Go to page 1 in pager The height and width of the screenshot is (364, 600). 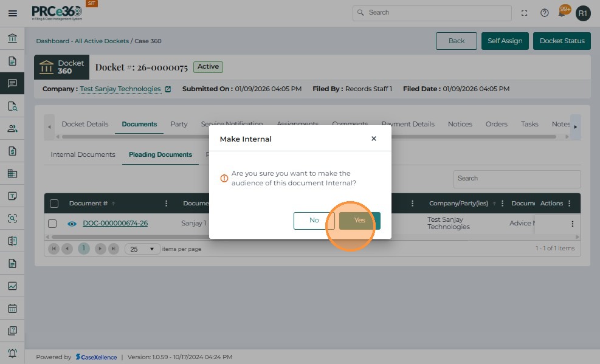(x=83, y=249)
